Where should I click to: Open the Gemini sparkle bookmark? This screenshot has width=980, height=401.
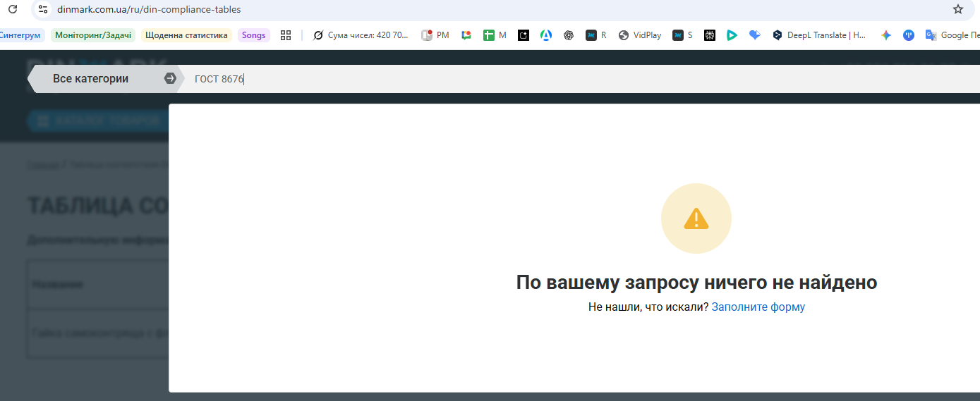[886, 35]
